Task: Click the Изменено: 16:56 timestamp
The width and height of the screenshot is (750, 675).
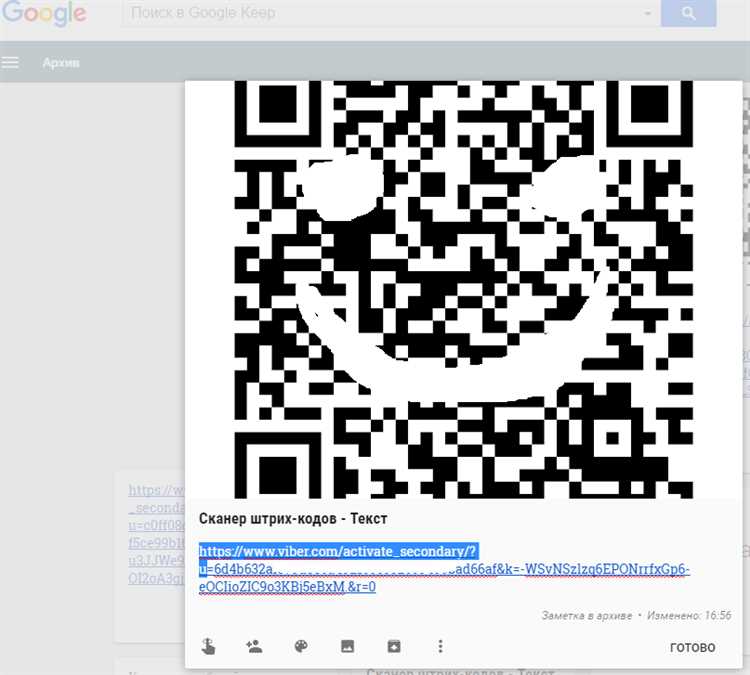Action: (x=689, y=615)
